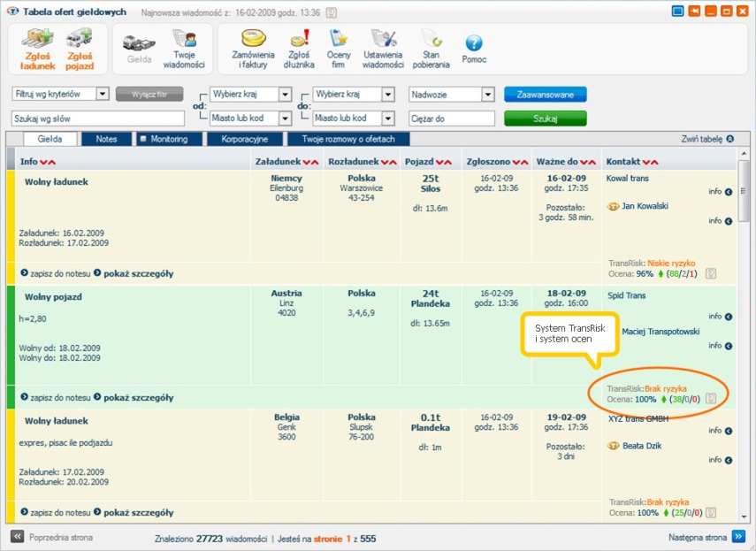Show info for company Spid Trans
This screenshot has width=756, height=551.
point(721,317)
